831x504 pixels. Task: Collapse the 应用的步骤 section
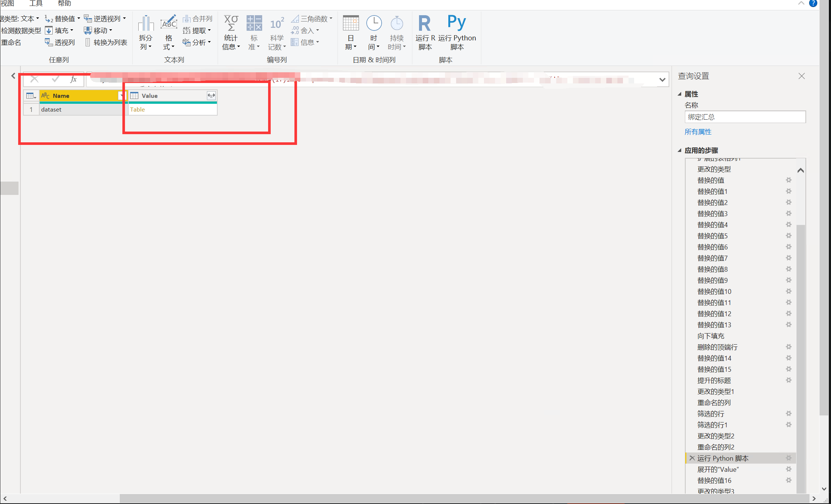click(679, 150)
